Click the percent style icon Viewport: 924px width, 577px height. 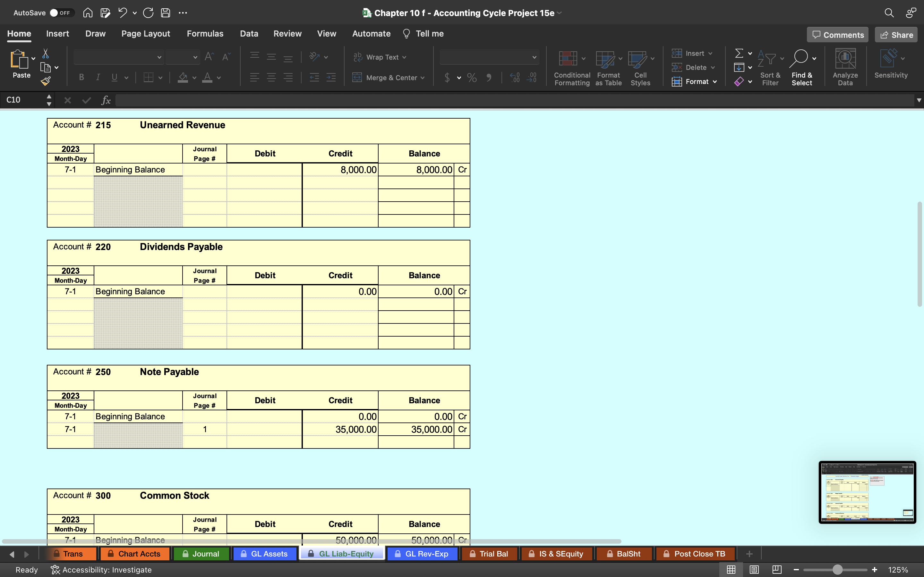[472, 78]
